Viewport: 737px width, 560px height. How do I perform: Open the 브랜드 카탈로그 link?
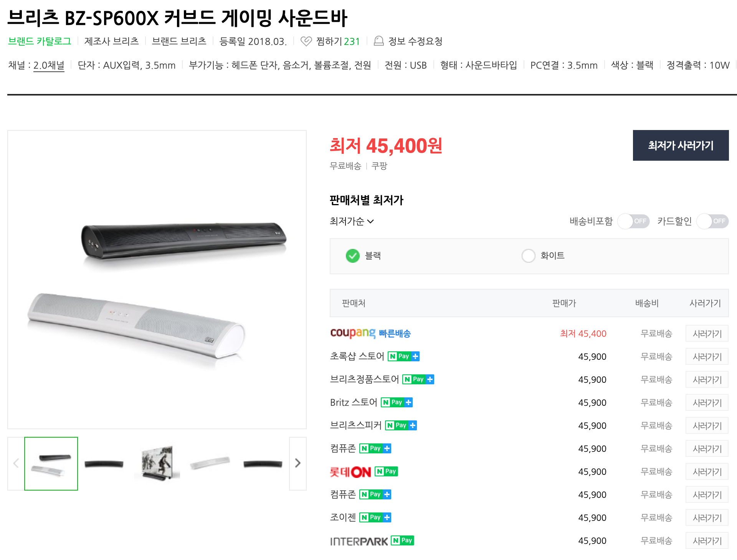40,41
